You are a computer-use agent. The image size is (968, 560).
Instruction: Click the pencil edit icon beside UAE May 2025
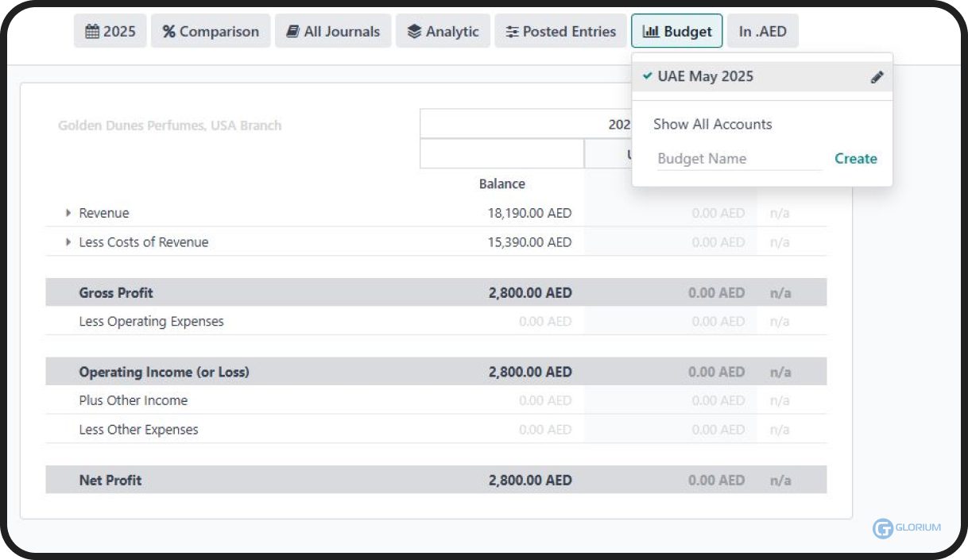pos(877,77)
